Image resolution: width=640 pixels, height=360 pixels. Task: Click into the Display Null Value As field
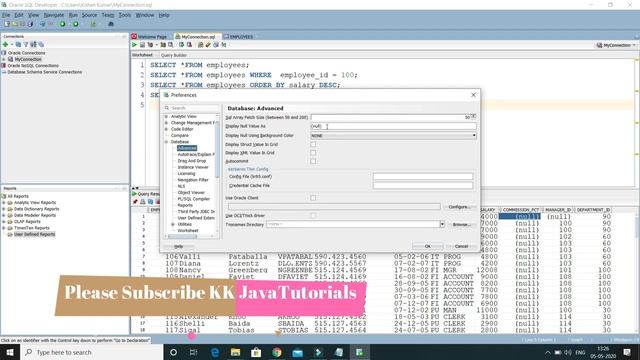click(393, 127)
